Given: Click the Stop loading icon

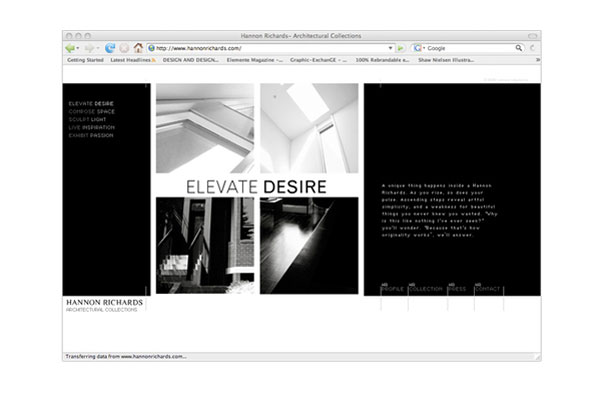Looking at the screenshot, I should coord(124,48).
